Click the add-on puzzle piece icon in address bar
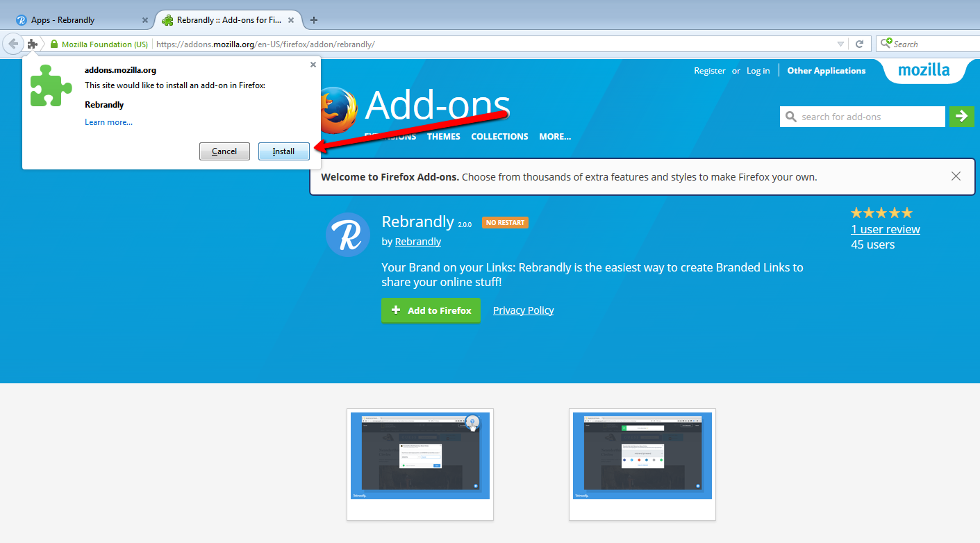The image size is (980, 543). point(33,44)
